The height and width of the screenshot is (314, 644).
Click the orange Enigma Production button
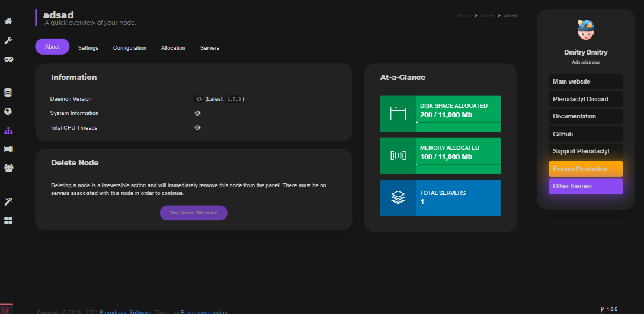click(x=585, y=169)
